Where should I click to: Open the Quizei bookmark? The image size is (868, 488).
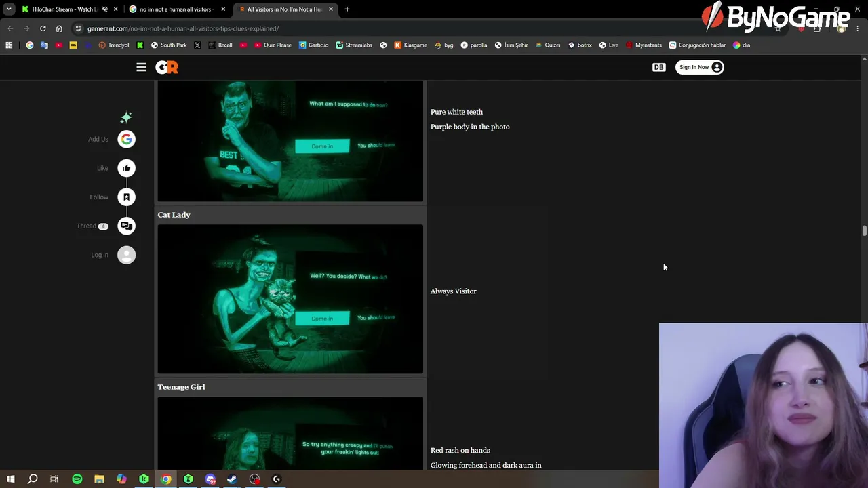click(547, 45)
